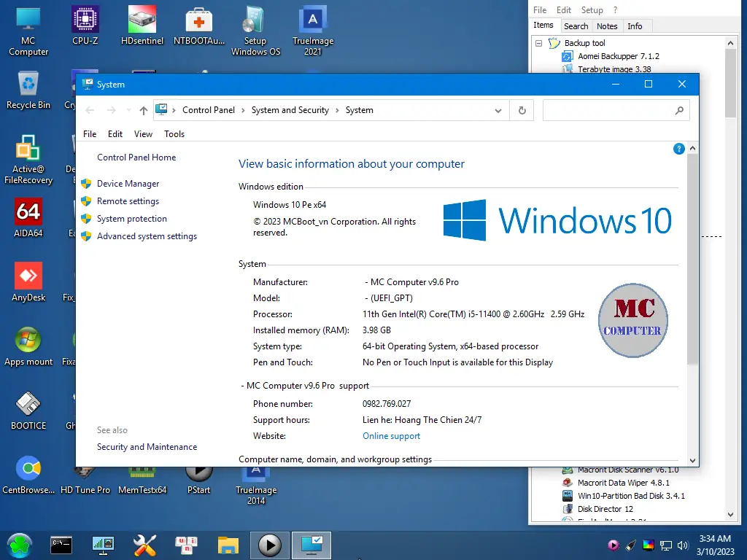Viewport: 747px width, 560px height.
Task: Open AIDA64 desktop shortcut
Action: tap(28, 218)
